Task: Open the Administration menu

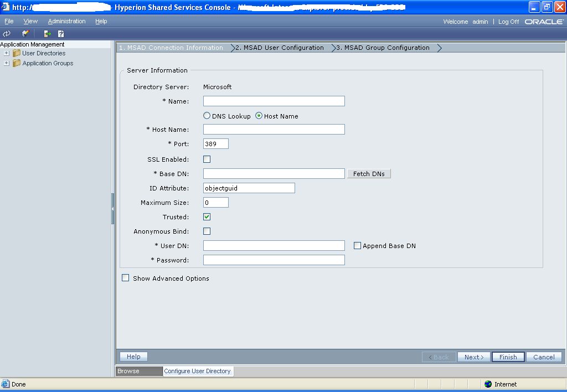Action: (66, 21)
